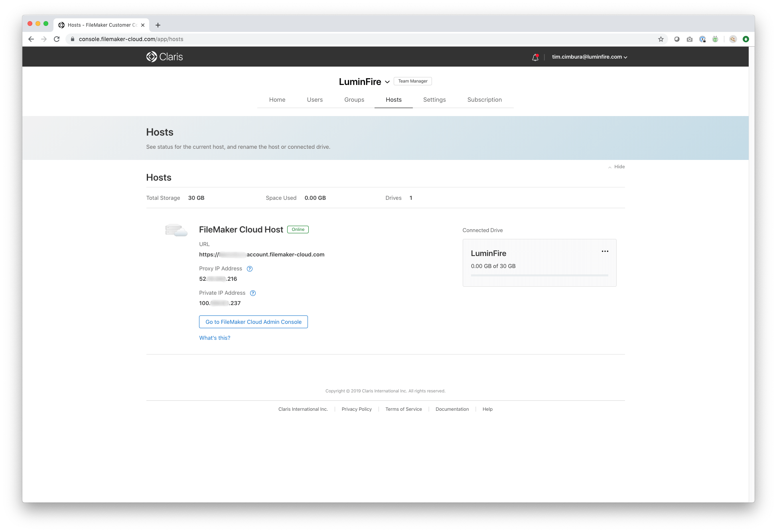Open the What's this? link
Screen dimensions: 777x532
[x=215, y=338]
